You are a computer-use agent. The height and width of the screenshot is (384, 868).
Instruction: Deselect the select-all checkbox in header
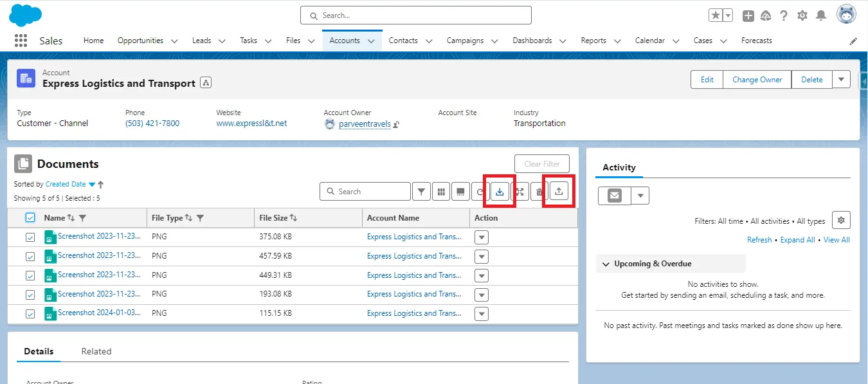pos(29,217)
